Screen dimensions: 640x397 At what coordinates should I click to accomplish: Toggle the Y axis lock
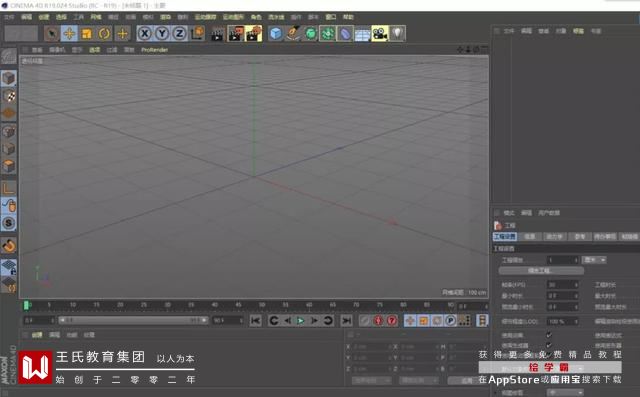coord(162,33)
